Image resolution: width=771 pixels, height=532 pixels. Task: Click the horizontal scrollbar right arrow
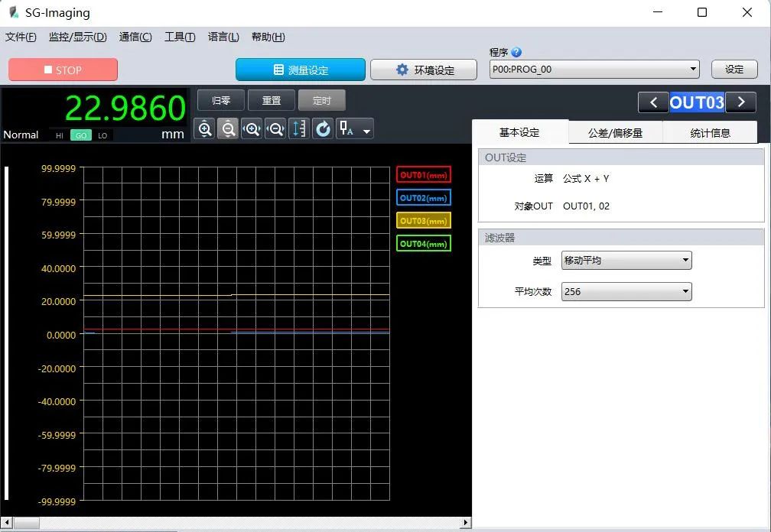[x=465, y=523]
